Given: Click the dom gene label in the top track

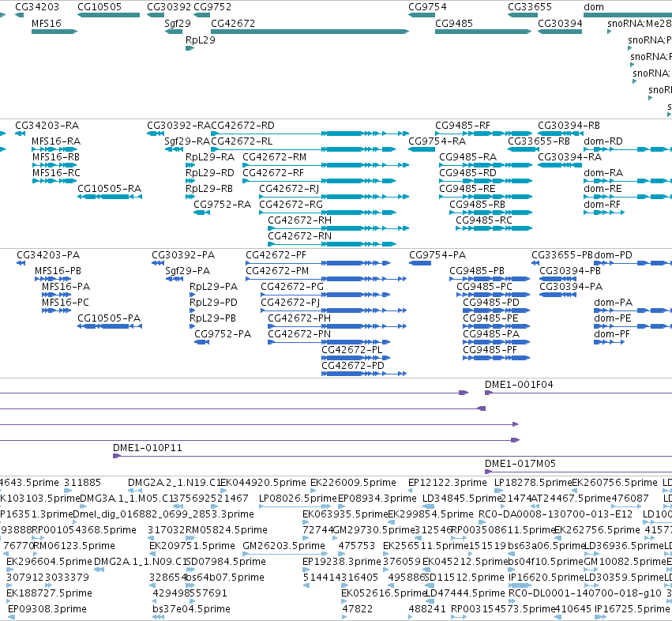Looking at the screenshot, I should 594,7.
